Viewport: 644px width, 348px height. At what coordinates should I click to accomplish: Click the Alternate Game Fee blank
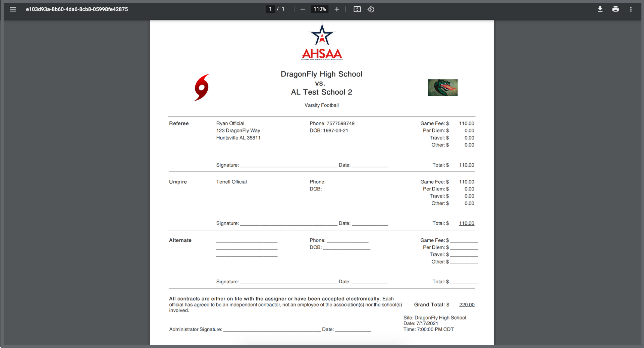pos(464,240)
